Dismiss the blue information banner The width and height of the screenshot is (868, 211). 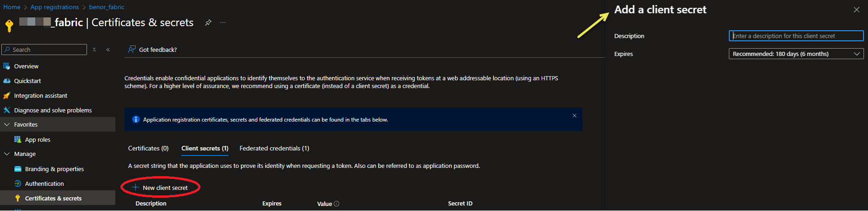[x=574, y=116]
